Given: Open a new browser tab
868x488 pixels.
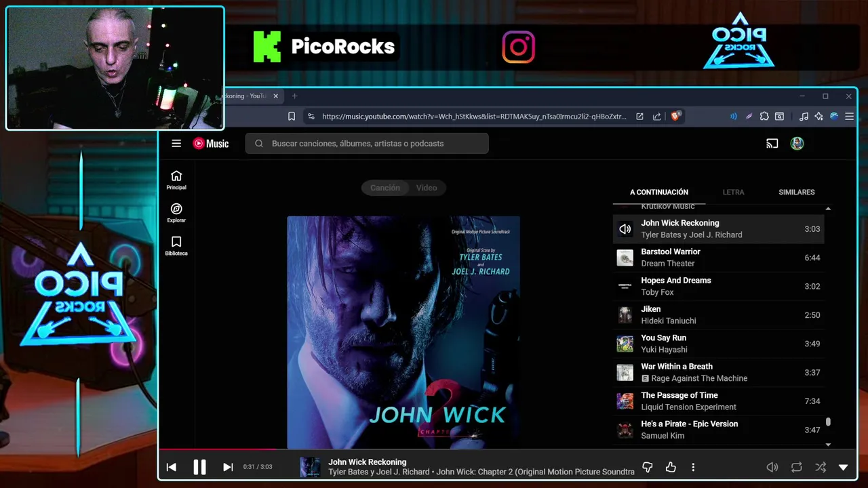Looking at the screenshot, I should (x=294, y=96).
